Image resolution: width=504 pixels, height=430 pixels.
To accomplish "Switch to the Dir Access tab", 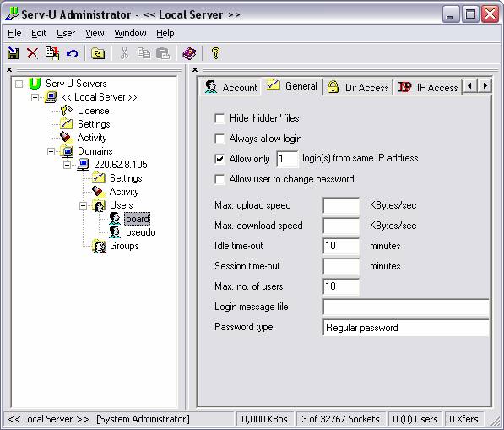I will tap(358, 87).
